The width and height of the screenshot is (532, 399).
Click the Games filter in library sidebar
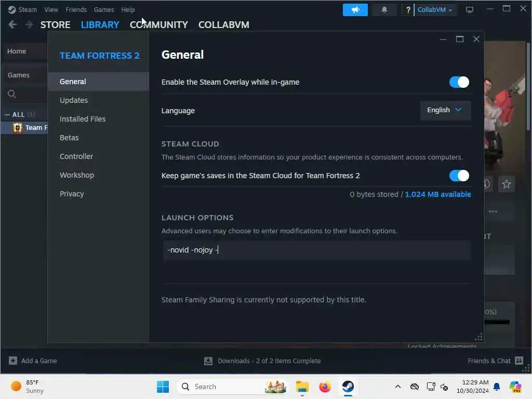click(x=18, y=75)
